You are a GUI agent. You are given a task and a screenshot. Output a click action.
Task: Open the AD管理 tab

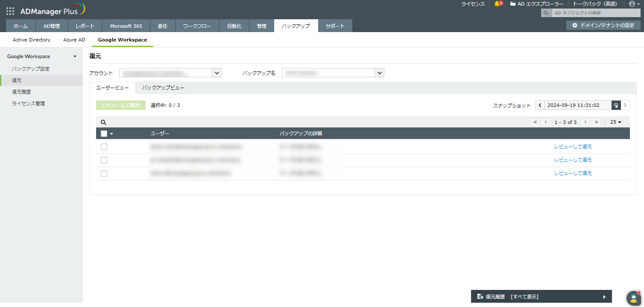52,26
